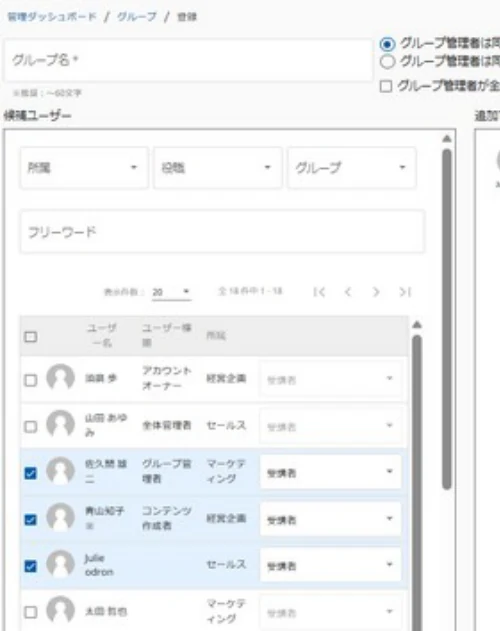Click the アカウントオーナー cell
500x631 pixels.
(166, 378)
